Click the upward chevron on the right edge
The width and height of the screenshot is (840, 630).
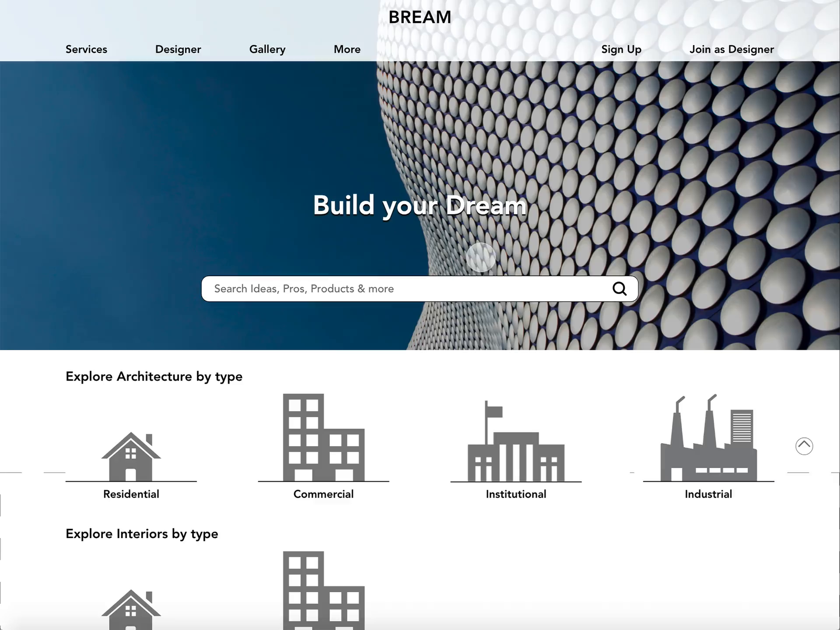(804, 446)
